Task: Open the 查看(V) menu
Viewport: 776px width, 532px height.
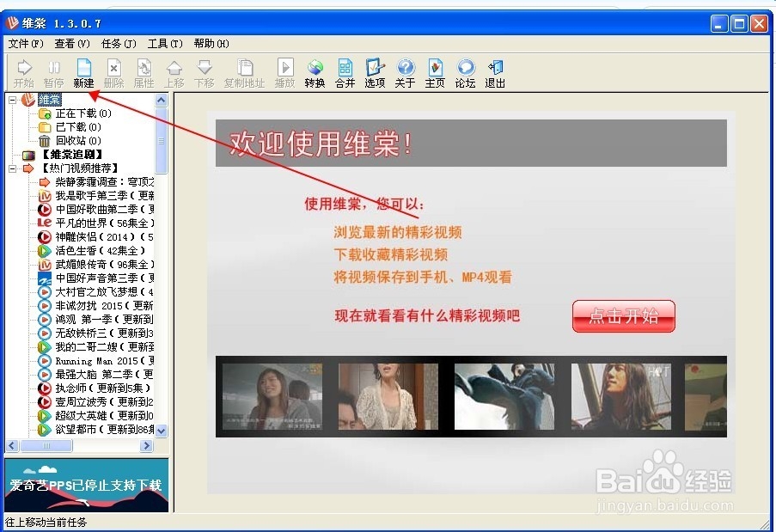Action: click(x=72, y=44)
